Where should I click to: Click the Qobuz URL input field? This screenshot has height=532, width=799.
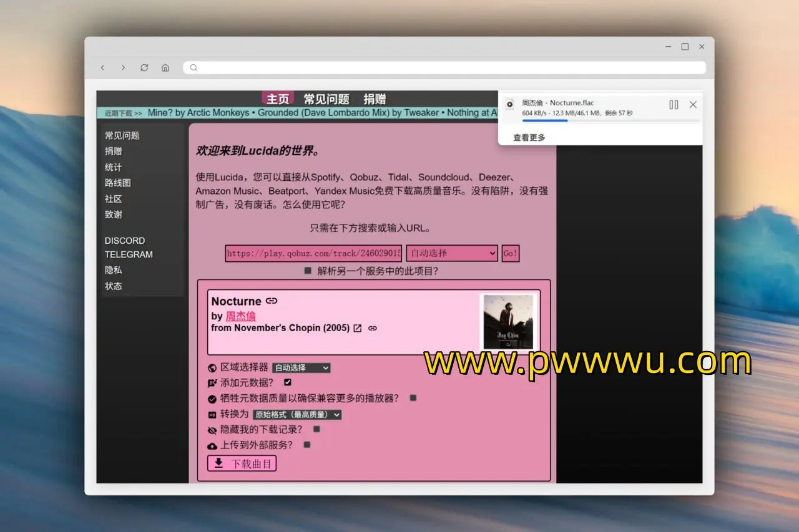(313, 253)
